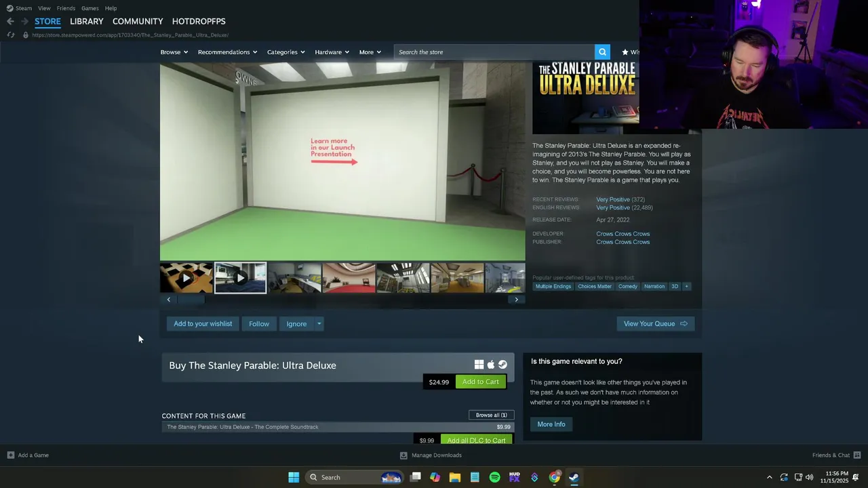Open Copilot from the taskbar

[x=435, y=477]
